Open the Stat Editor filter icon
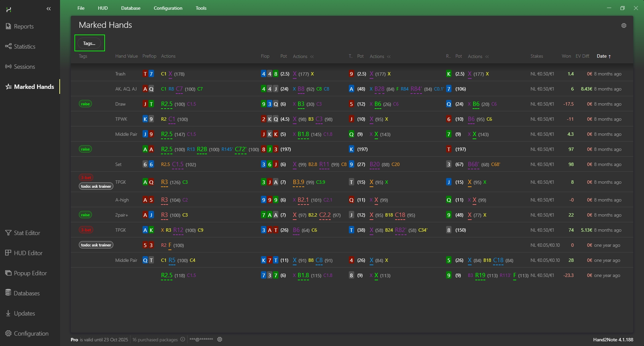 point(8,233)
